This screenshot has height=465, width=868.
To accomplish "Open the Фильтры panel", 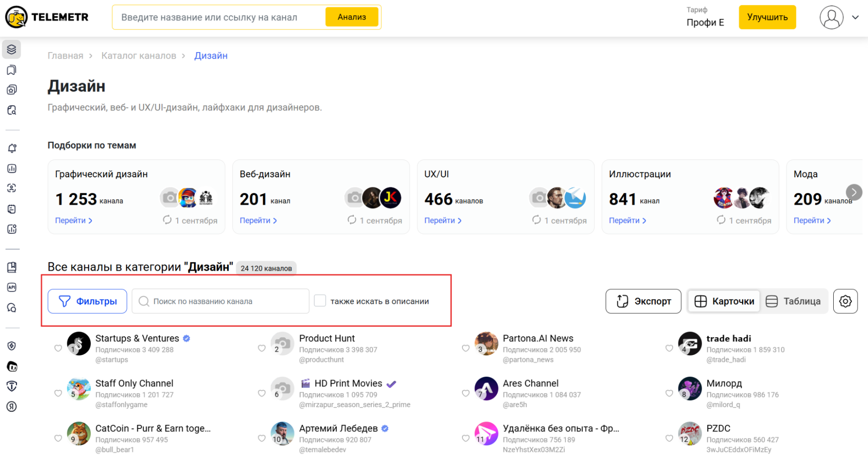I will tap(87, 301).
